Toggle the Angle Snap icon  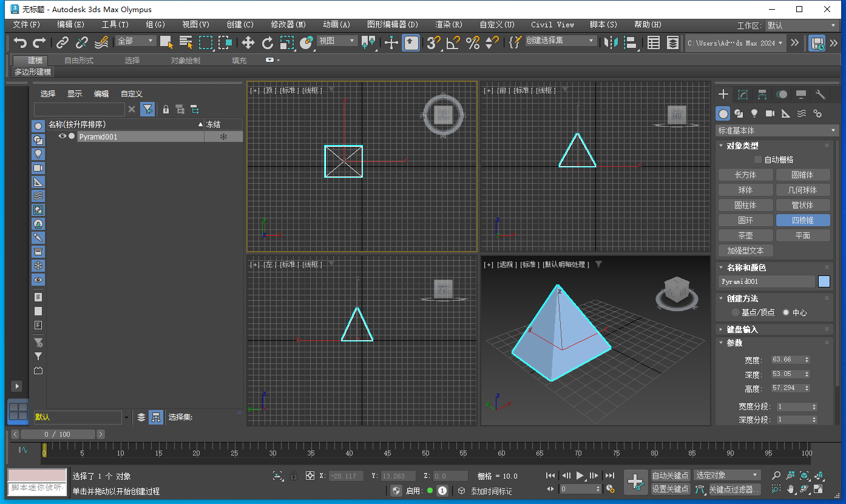[453, 42]
